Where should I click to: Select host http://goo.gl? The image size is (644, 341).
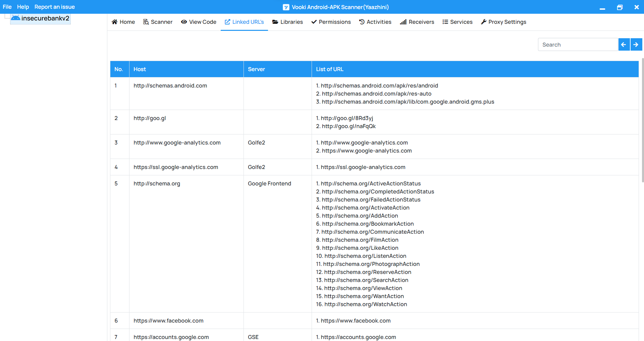(150, 118)
